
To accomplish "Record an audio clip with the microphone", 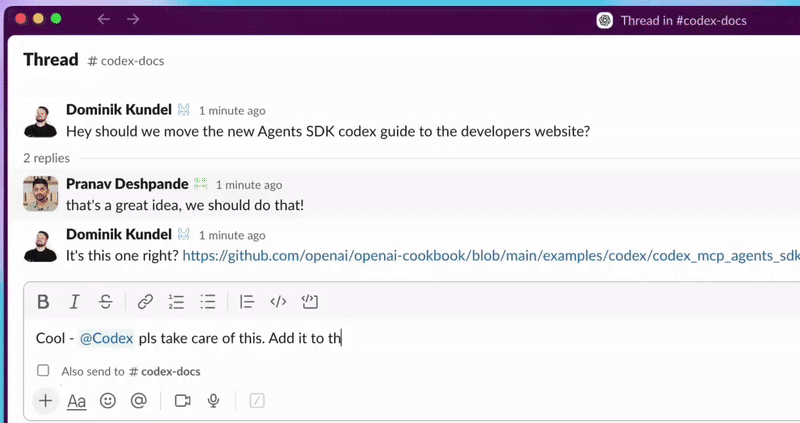I will tap(214, 401).
